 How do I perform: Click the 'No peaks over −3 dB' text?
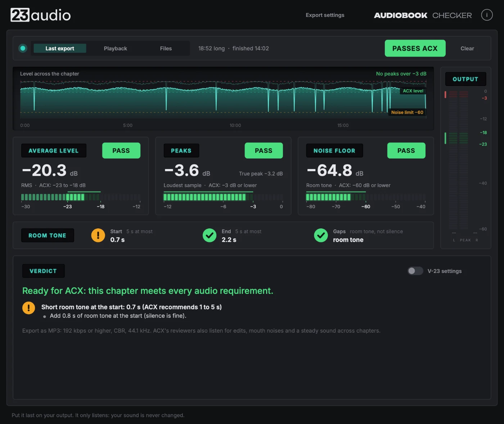pos(401,74)
